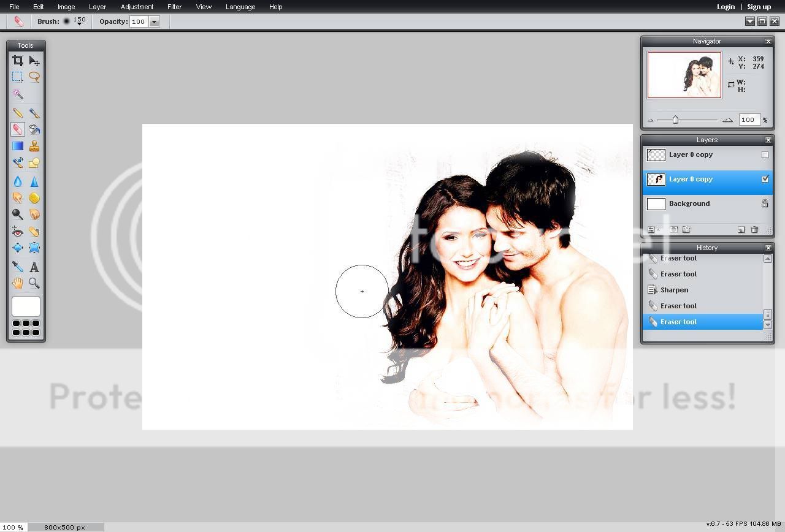Select the Background layer
Image resolution: width=785 pixels, height=532 pixels.
tap(707, 203)
